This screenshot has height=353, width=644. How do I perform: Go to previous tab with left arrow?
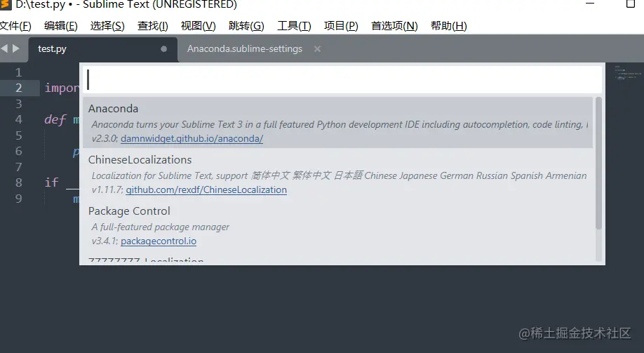(x=4, y=48)
